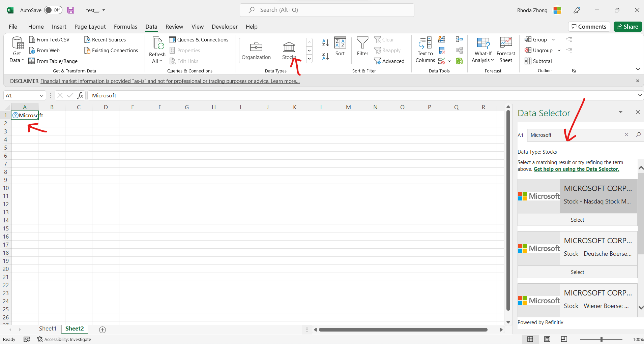Insert Subtotal in the outline
644x344 pixels.
pos(538,61)
